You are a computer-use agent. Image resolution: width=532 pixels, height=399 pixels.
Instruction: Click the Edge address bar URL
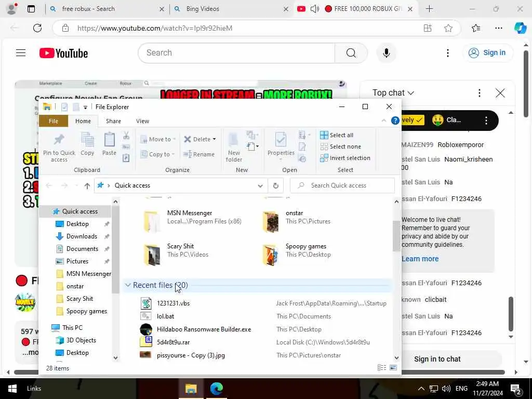(x=155, y=28)
